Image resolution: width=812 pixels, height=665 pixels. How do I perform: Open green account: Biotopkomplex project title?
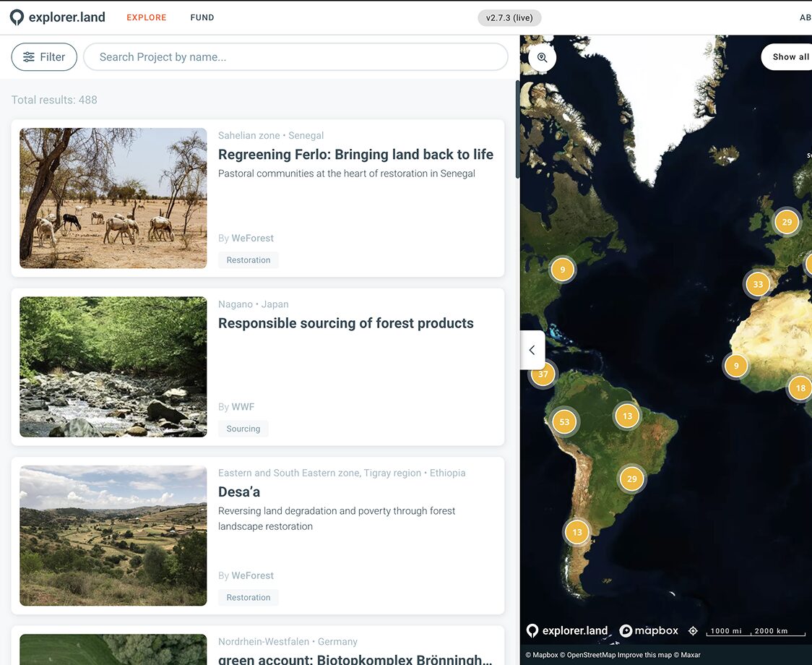[355, 659]
